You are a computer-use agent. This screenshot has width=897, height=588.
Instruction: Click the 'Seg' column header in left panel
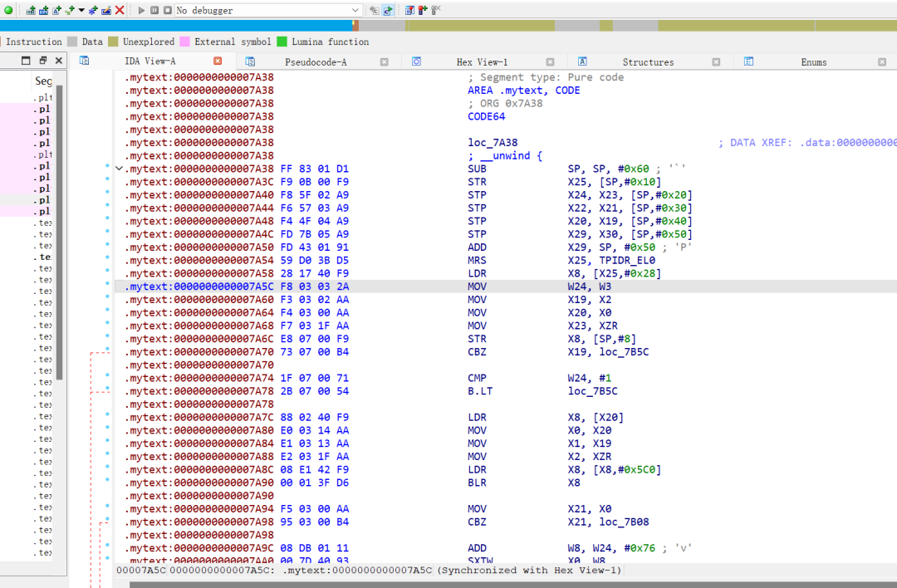pyautogui.click(x=43, y=81)
